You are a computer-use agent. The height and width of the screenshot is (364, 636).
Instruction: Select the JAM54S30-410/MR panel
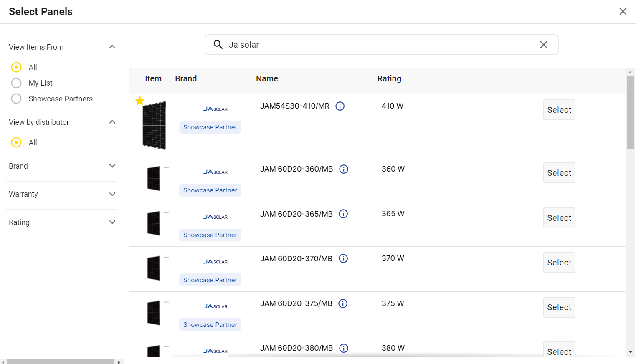[559, 110]
